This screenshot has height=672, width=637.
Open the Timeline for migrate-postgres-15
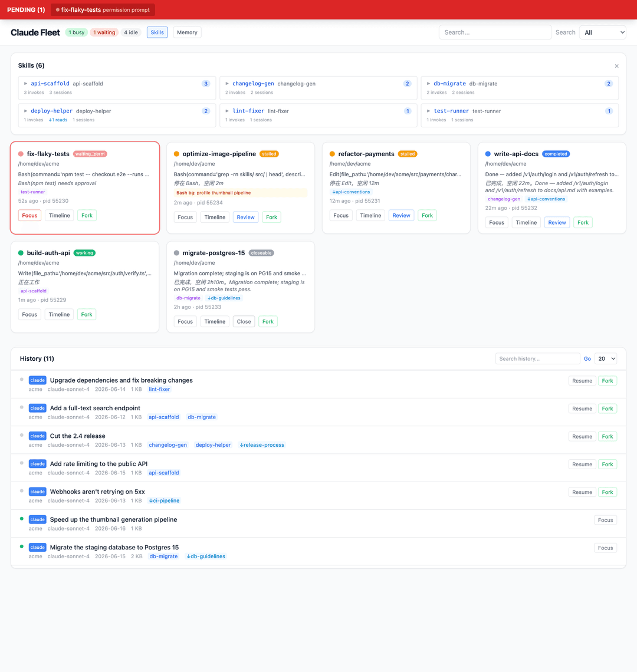(x=215, y=321)
